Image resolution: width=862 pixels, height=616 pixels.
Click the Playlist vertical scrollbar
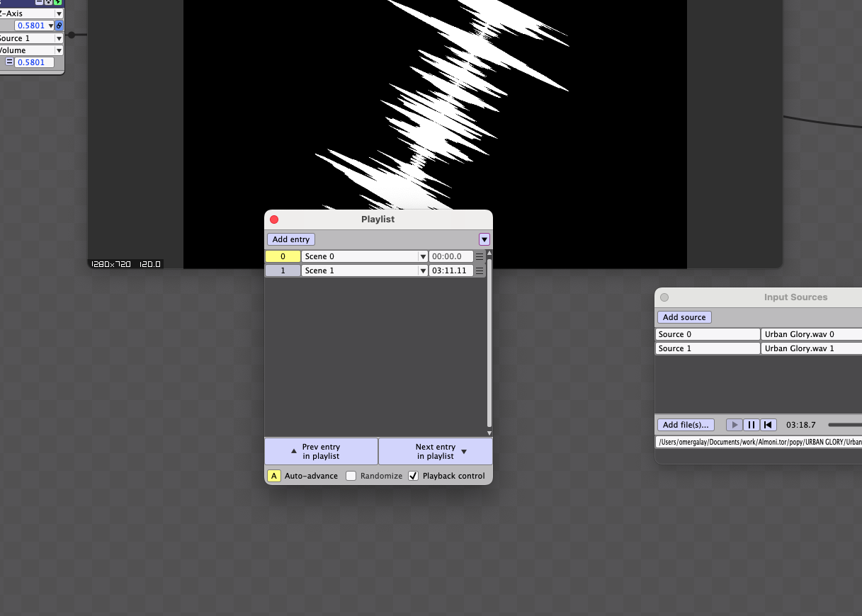[x=489, y=341]
